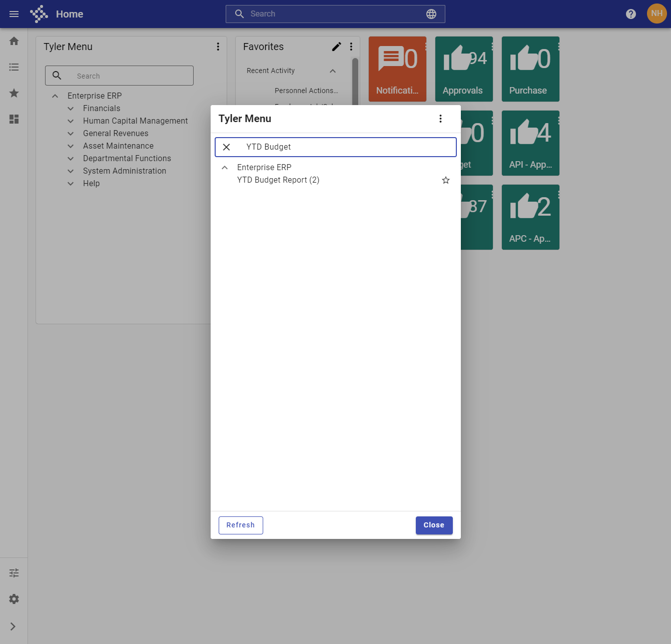Viewport: 671px width, 644px height.
Task: Expand sidebar with chevron arrow
Action: [x=13, y=626]
